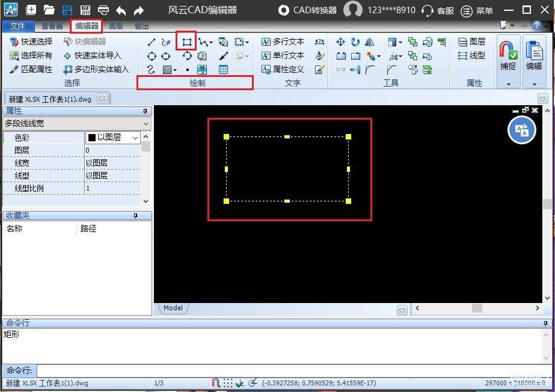Select the Ellipse drawing tool

165,56
